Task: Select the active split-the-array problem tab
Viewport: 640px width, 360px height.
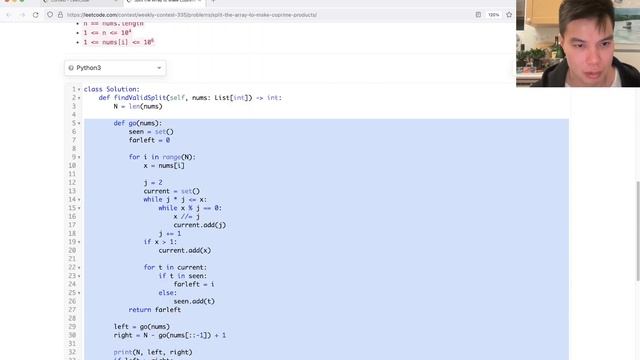Action: pos(163,1)
